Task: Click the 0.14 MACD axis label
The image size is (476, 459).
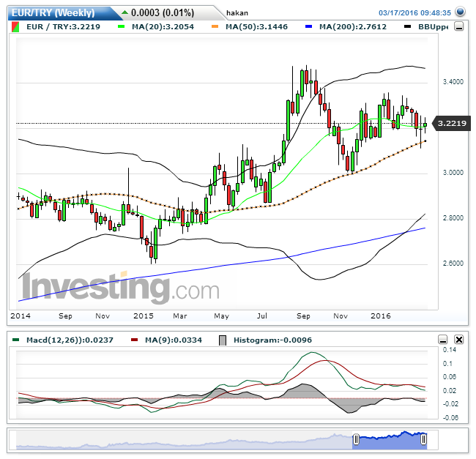Action: [x=450, y=350]
